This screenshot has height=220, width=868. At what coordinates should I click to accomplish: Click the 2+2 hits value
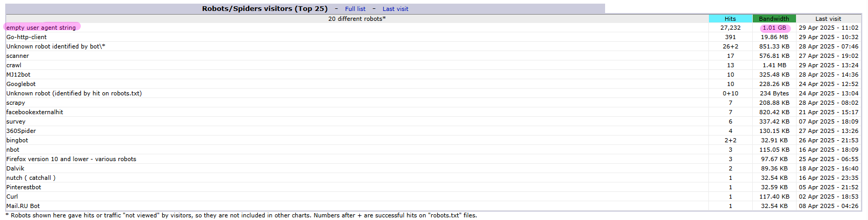click(x=730, y=140)
